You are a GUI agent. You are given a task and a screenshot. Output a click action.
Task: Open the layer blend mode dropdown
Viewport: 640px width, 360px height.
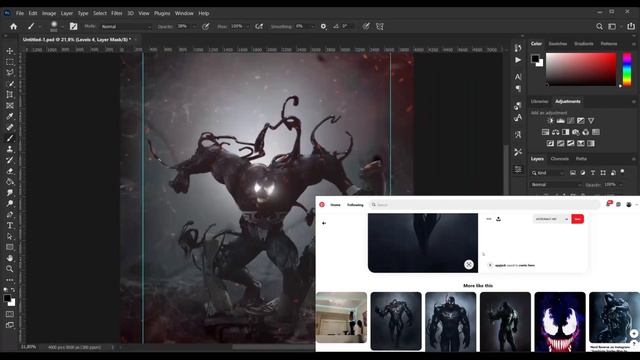tap(556, 185)
